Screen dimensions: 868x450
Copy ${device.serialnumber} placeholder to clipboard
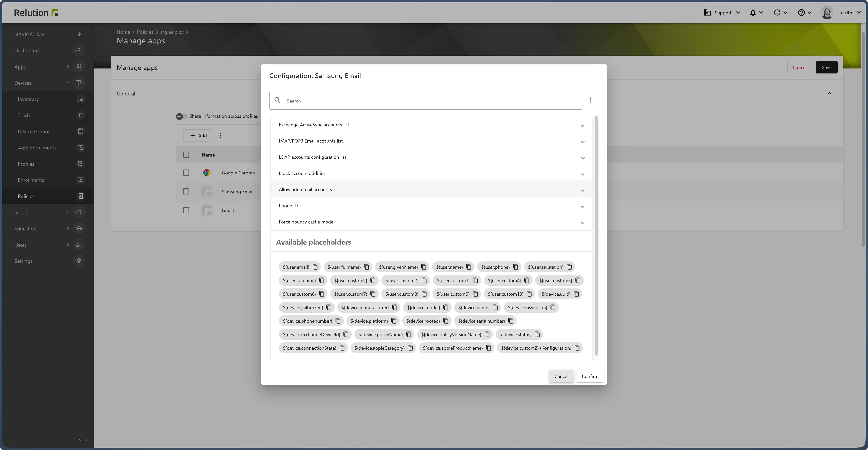pos(511,321)
